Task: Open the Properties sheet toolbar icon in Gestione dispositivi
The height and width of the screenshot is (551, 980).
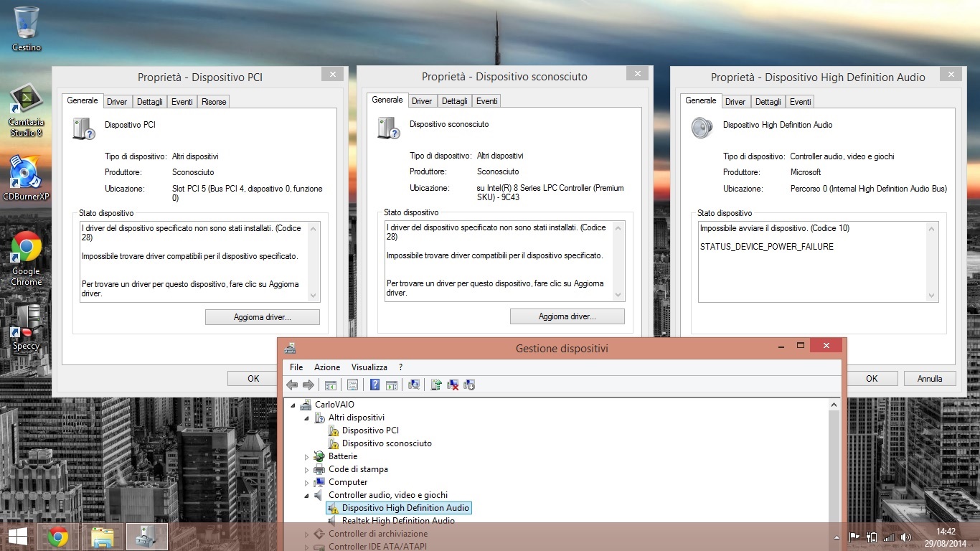Action: tap(352, 385)
